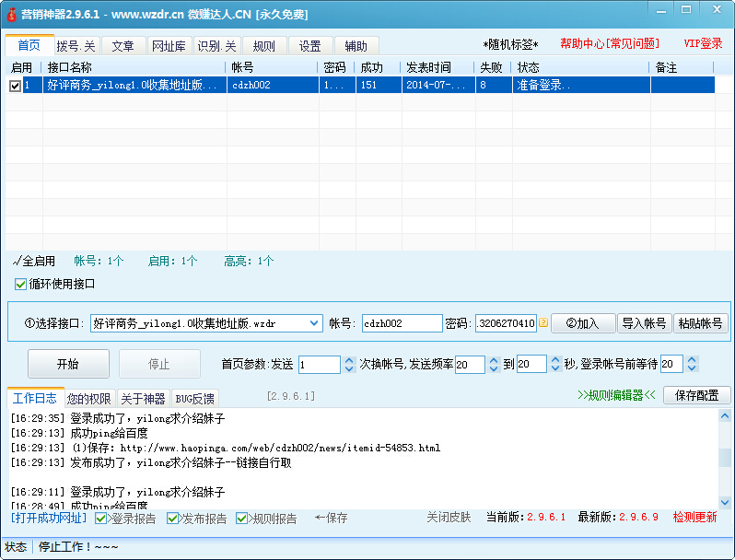Increase the 登录帐号前等待 value
735x560 pixels.
(x=692, y=360)
